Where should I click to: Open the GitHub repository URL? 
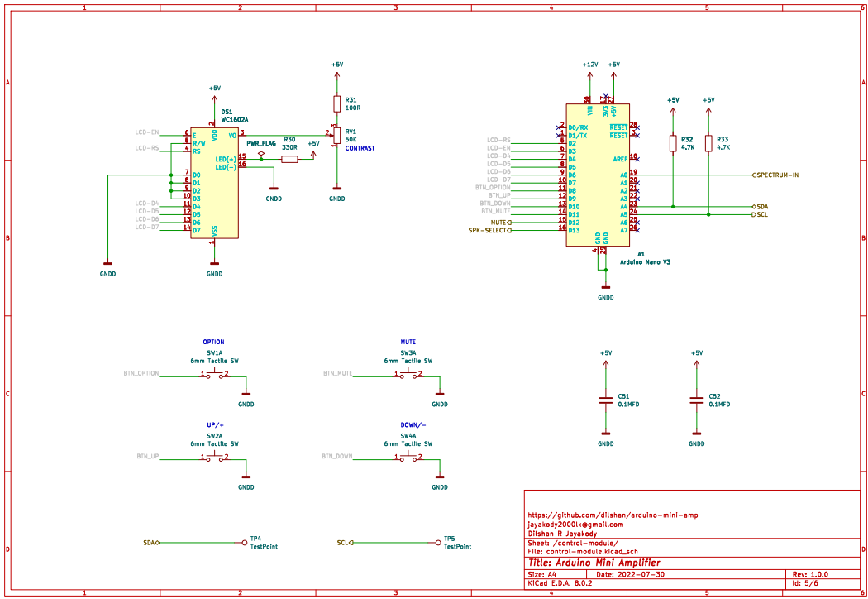point(613,515)
